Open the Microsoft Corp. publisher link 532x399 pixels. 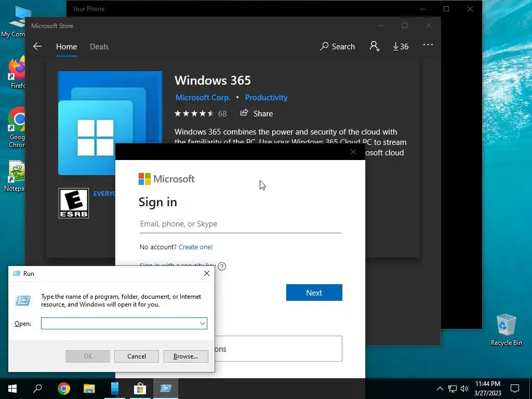[x=203, y=98]
